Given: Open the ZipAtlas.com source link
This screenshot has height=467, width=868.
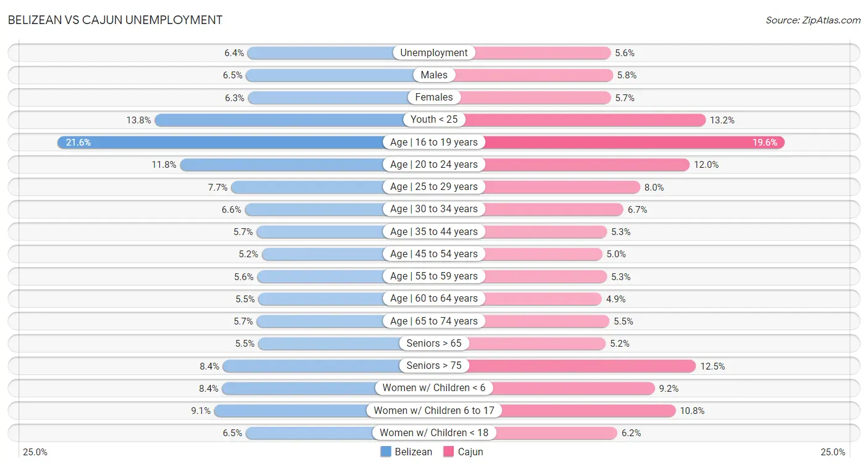Looking at the screenshot, I should click(813, 20).
